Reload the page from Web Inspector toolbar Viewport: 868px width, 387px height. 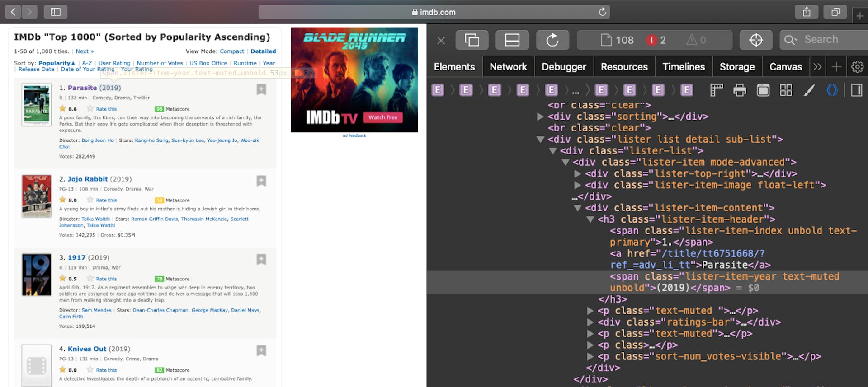pos(552,40)
